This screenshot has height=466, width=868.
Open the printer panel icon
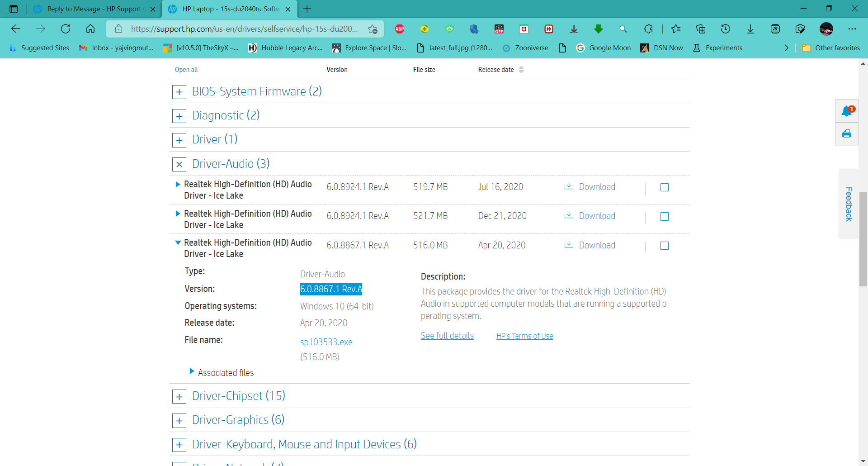point(847,134)
